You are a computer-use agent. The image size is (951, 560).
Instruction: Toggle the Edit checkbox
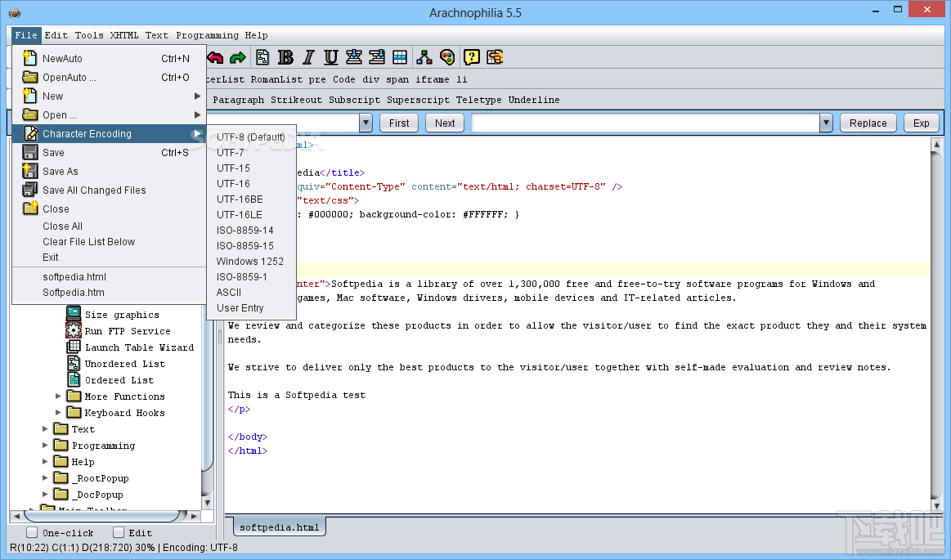(119, 533)
